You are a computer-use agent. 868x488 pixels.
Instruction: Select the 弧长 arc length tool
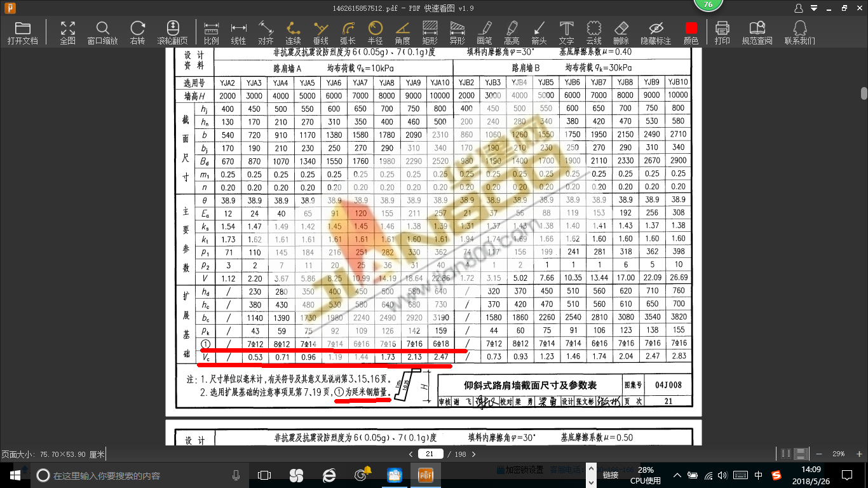[348, 33]
